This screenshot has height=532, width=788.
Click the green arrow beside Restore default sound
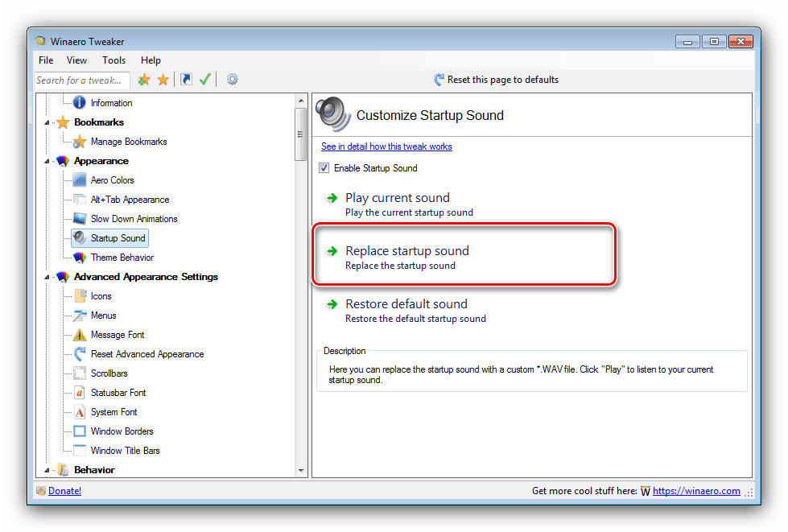[332, 304]
